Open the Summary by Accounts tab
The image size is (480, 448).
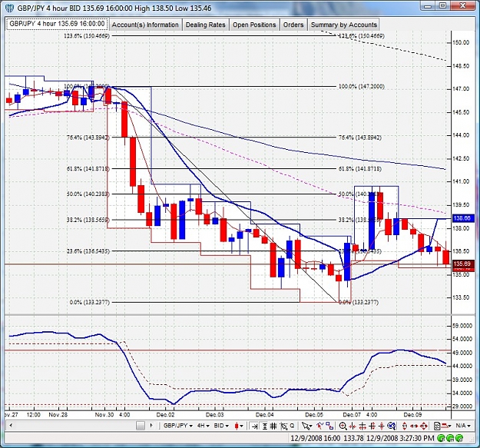click(x=344, y=25)
